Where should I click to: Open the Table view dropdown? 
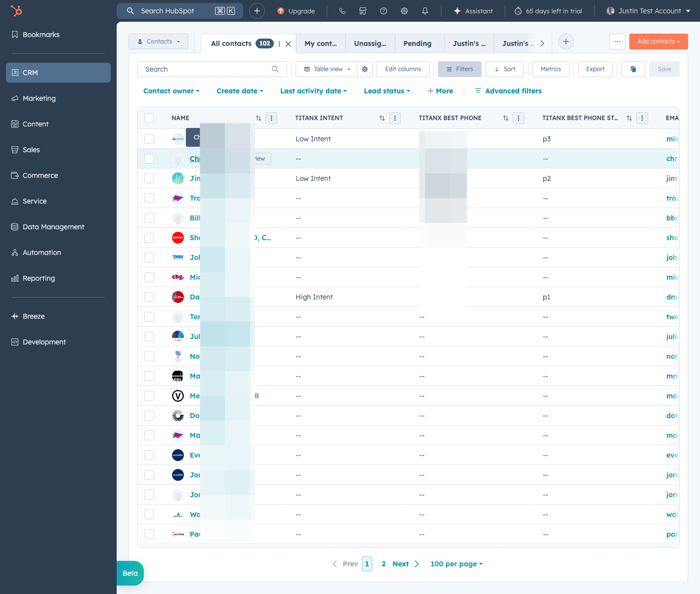(327, 69)
